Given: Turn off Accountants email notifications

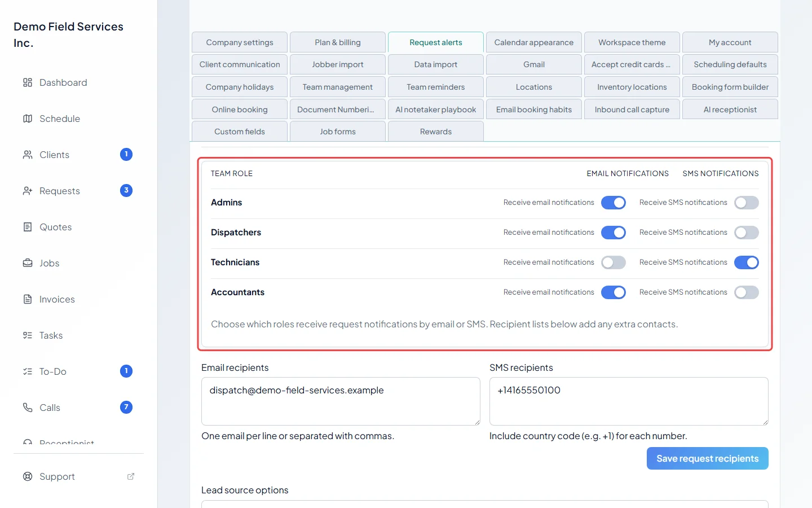Looking at the screenshot, I should point(614,292).
